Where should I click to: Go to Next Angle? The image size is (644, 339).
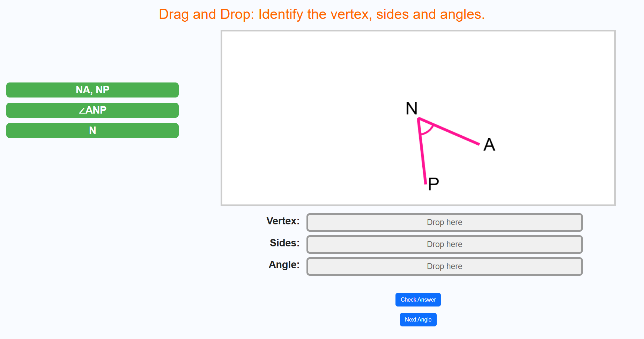click(418, 319)
